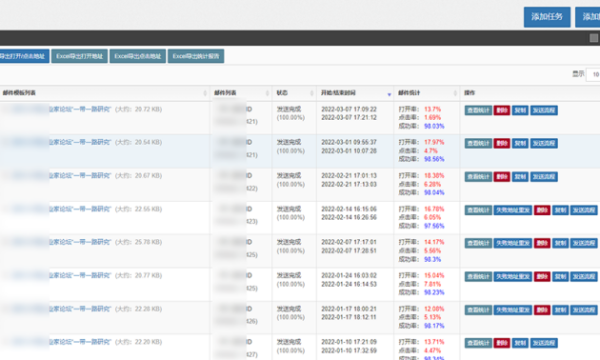This screenshot has height=360, width=600.
Task: Click Excel导出点击地址 button
Action: click(x=137, y=56)
